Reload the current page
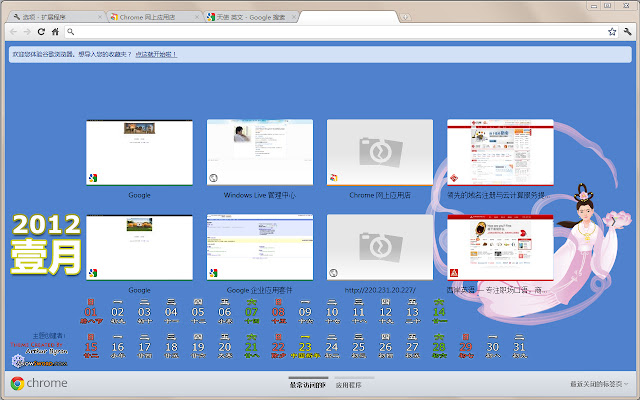Image resolution: width=640 pixels, height=400 pixels. click(x=41, y=32)
